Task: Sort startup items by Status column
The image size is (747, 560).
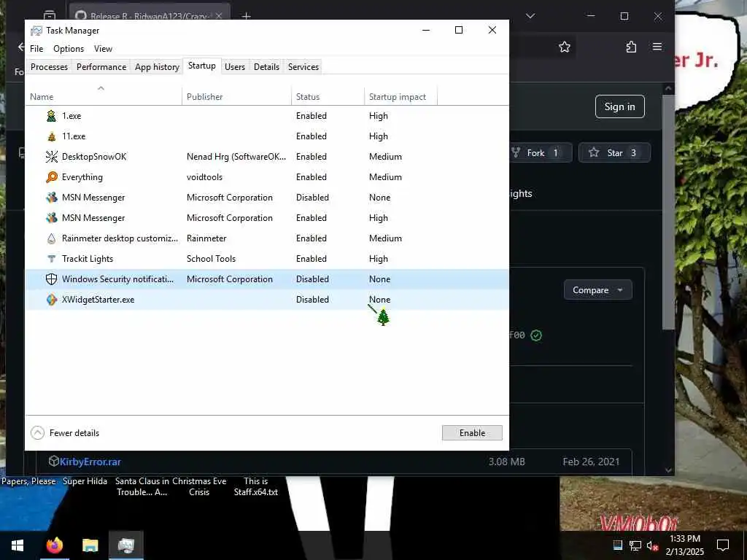Action: (328, 97)
